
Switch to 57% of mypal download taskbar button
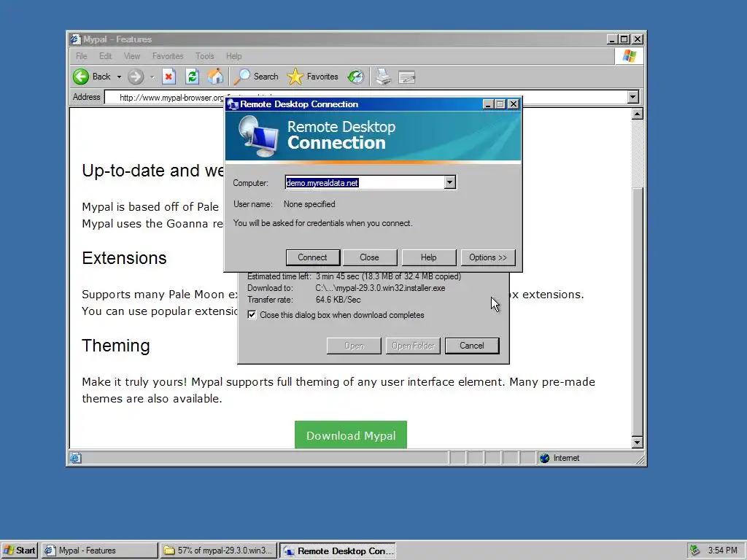click(219, 551)
